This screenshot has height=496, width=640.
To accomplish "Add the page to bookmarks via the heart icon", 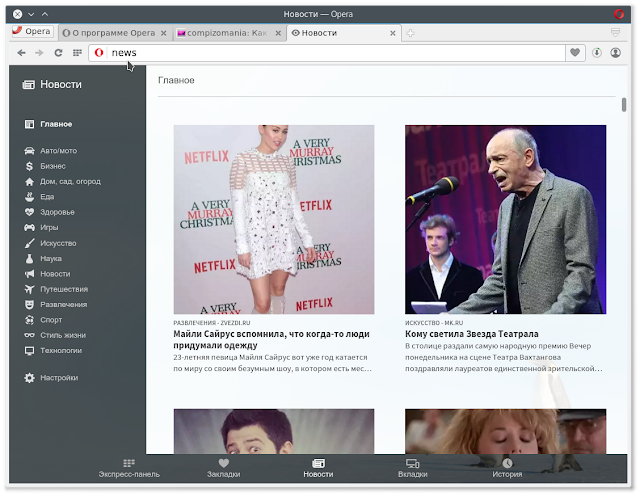I will coord(575,53).
